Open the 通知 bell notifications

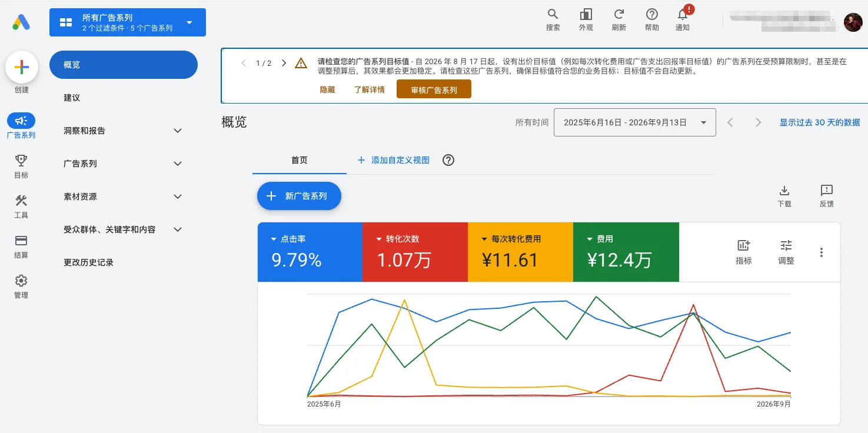click(x=683, y=15)
